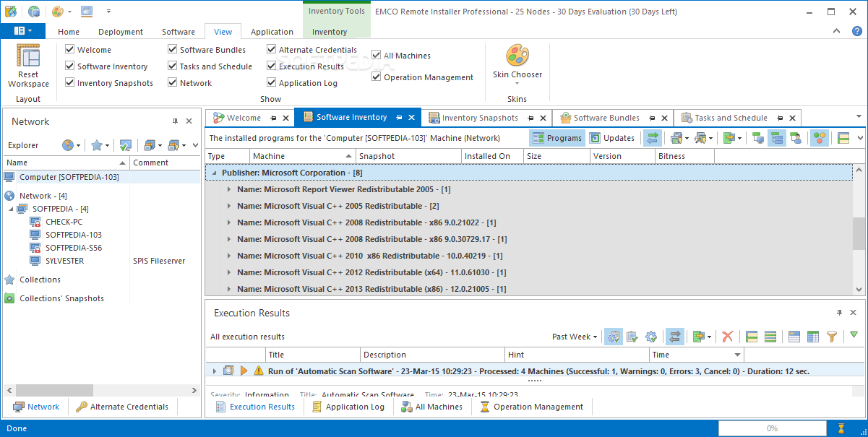Click the monitor with checkmark icon in Network panel
868x437 pixels.
point(125,145)
